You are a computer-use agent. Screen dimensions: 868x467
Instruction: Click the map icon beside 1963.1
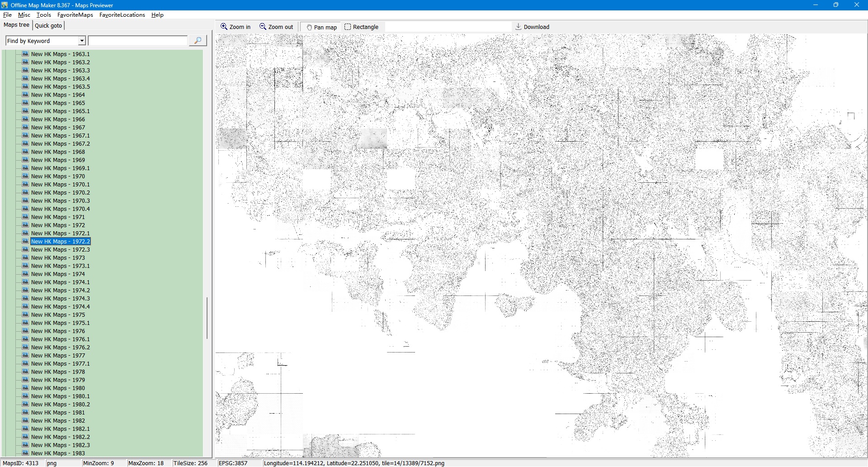click(25, 54)
